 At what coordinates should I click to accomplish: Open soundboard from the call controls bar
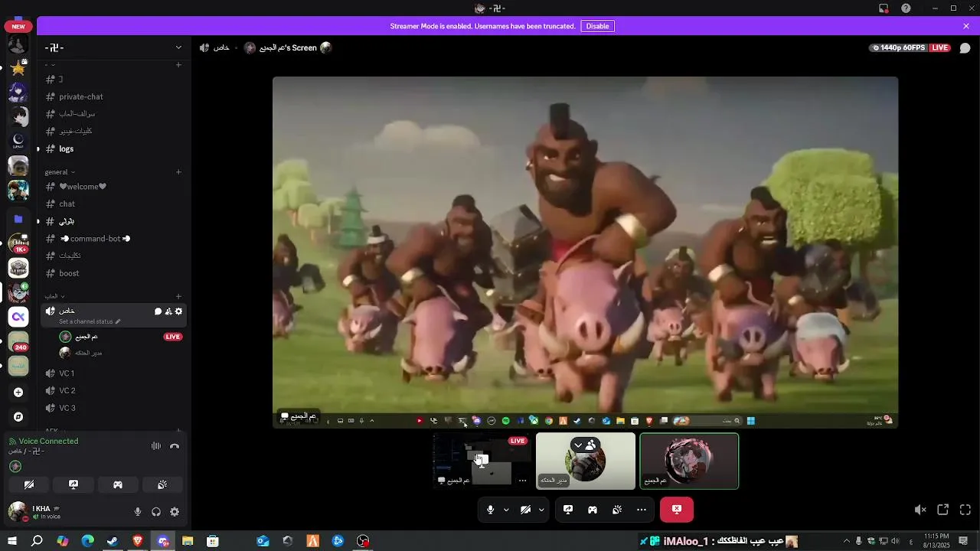[x=617, y=510]
